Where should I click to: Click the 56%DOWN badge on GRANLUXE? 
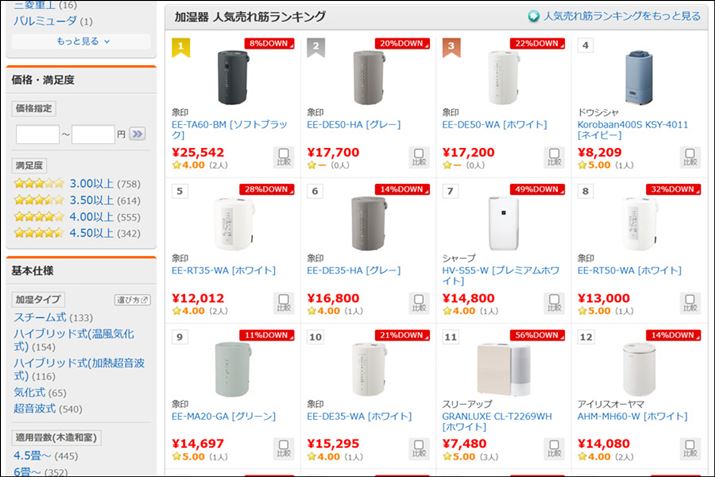click(537, 335)
